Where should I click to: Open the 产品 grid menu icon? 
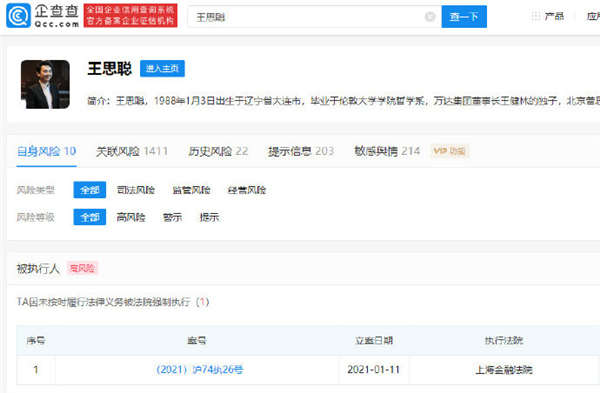536,16
